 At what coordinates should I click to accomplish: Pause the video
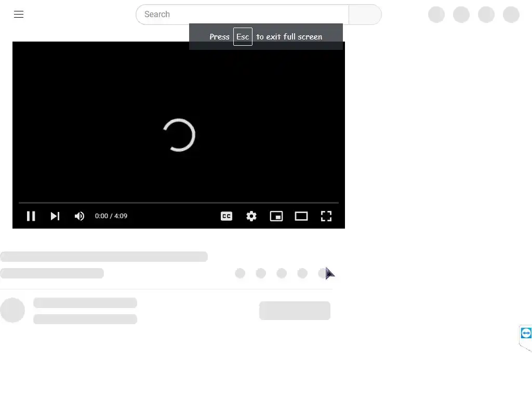pyautogui.click(x=31, y=216)
